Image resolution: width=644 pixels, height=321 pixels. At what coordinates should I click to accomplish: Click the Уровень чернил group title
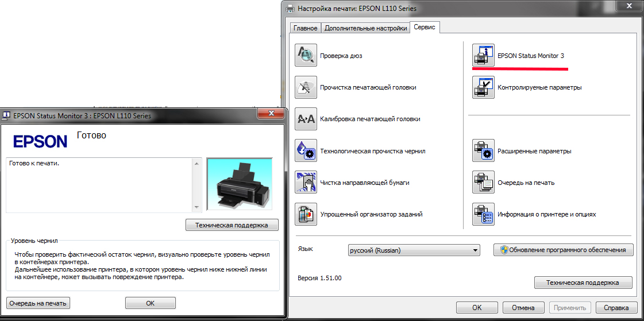34,241
